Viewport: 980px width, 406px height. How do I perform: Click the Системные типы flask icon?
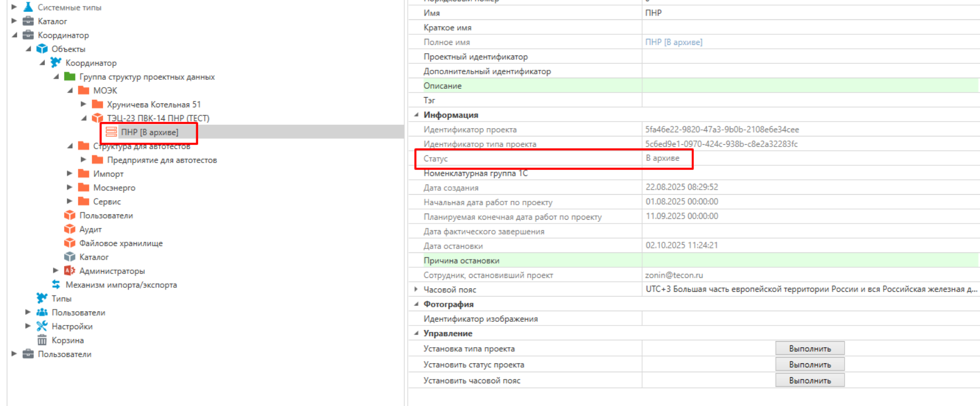pyautogui.click(x=28, y=7)
